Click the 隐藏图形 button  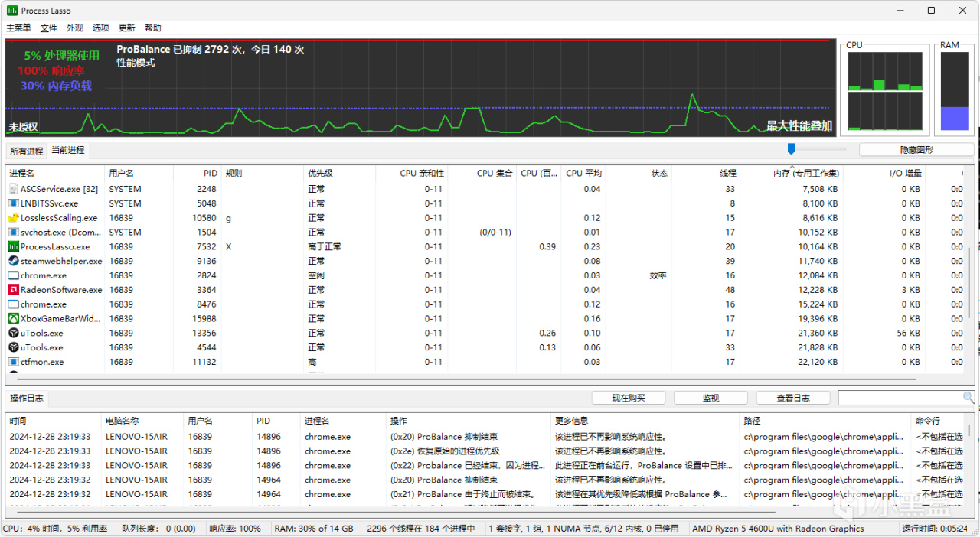point(916,150)
